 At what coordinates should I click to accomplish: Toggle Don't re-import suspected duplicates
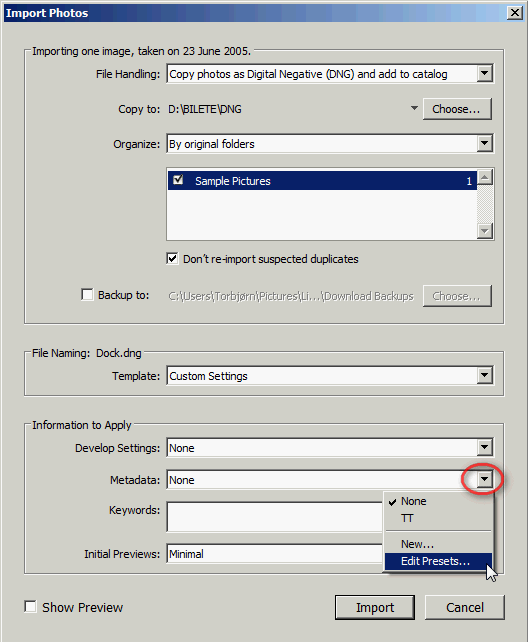(172, 259)
